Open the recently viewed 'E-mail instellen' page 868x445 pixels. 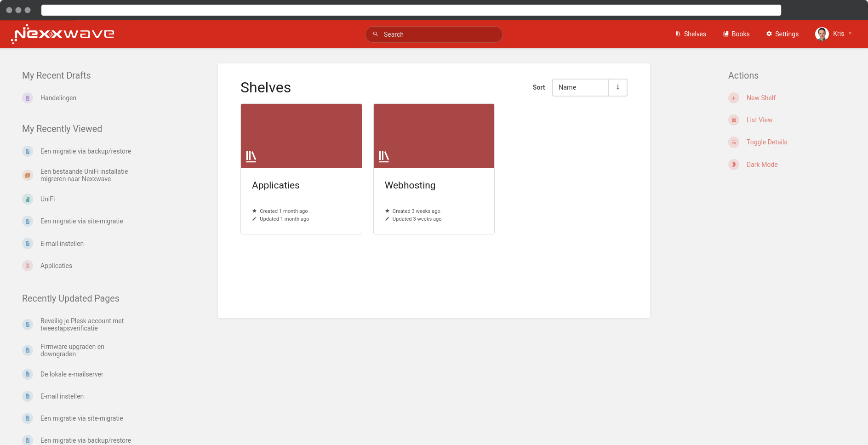click(62, 244)
